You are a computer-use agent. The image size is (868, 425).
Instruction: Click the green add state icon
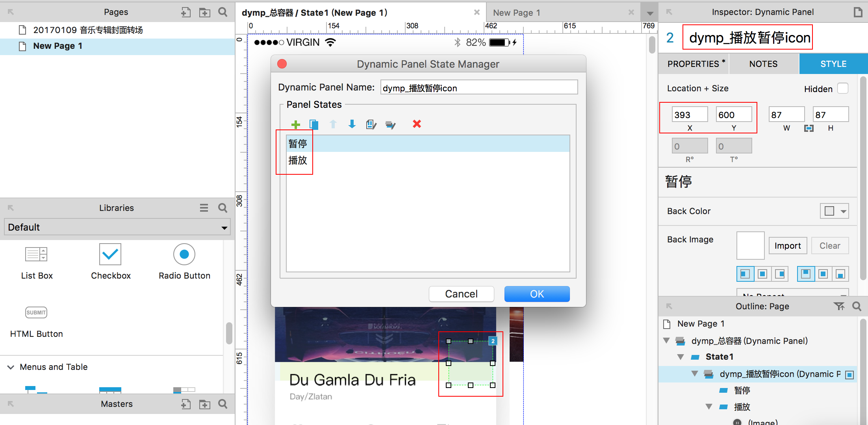295,125
